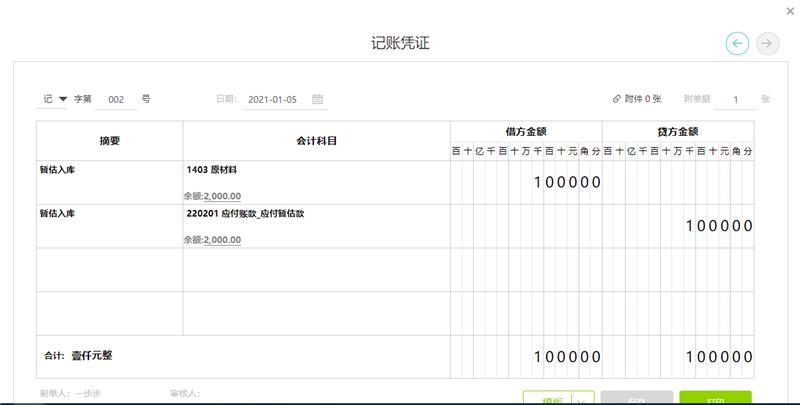This screenshot has height=405, width=800.
Task: Click the 附单据 count field
Action: (736, 99)
